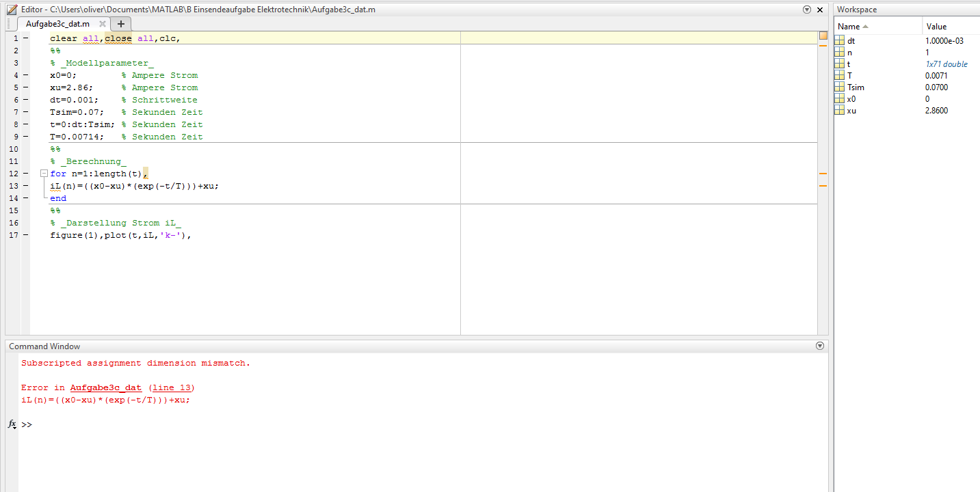The image size is (980, 492).
Task: Open the Command Window actions dropdown
Action: 820,346
